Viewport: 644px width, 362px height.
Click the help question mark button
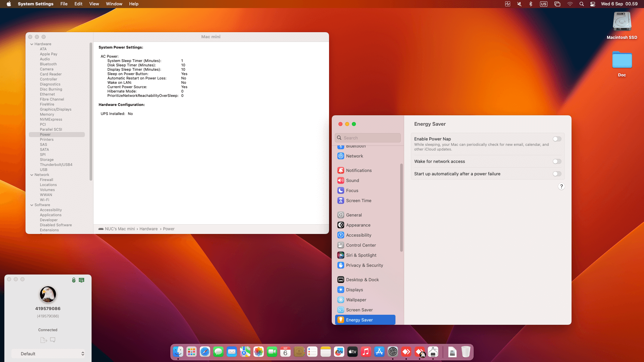point(561,186)
